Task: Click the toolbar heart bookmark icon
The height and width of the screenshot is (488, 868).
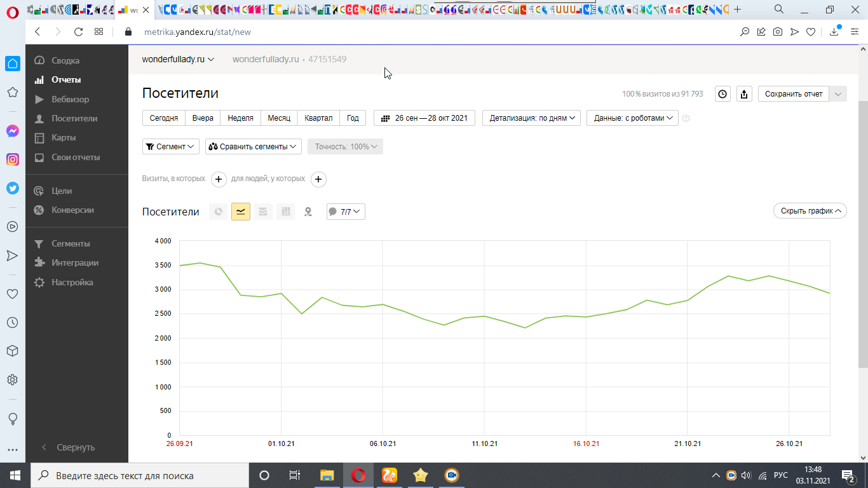Action: click(811, 32)
